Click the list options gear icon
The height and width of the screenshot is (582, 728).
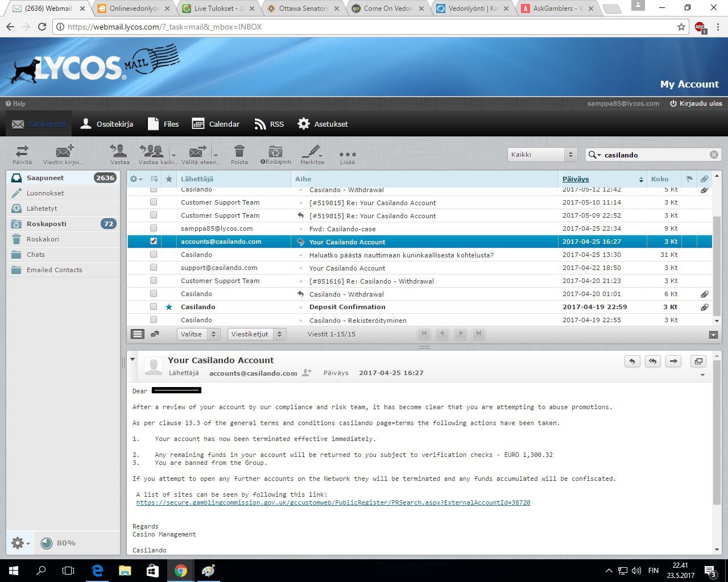coord(135,179)
